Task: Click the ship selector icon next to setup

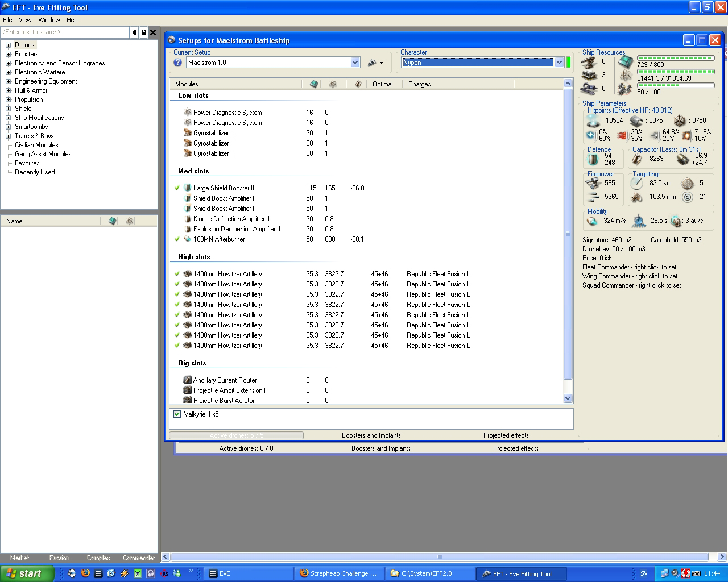Action: click(373, 63)
